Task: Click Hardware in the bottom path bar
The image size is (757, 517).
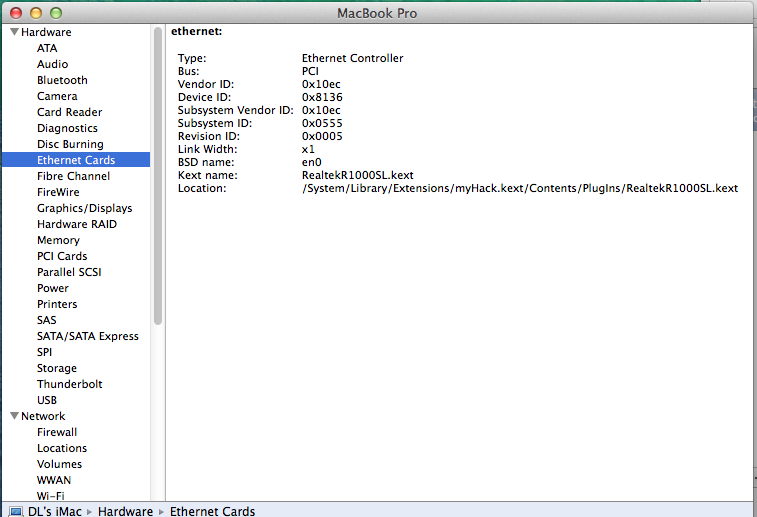Action: pyautogui.click(x=125, y=511)
